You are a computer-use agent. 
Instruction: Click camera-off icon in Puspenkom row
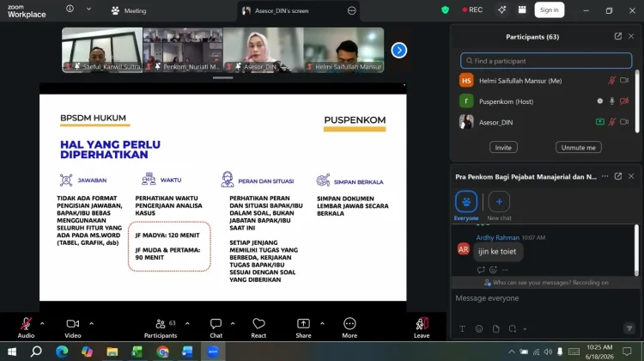click(x=624, y=101)
